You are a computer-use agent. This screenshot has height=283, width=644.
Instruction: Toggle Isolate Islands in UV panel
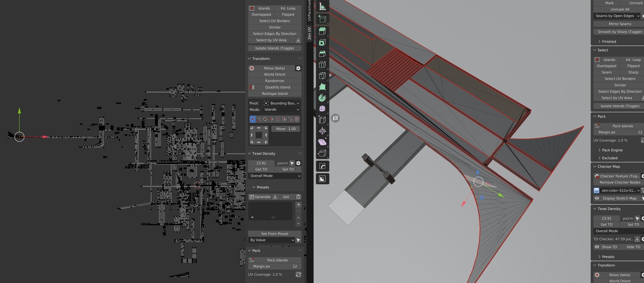[275, 48]
